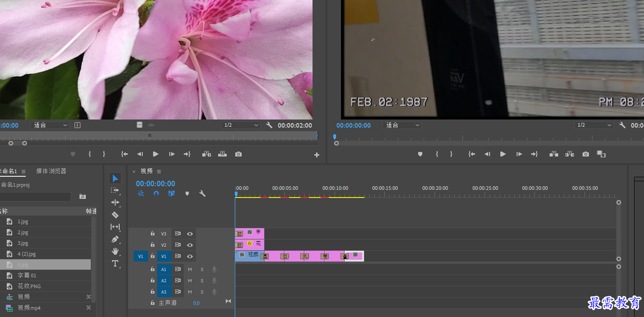
Task: Click timeline ruler at 00:00:05:00
Action: (285, 188)
